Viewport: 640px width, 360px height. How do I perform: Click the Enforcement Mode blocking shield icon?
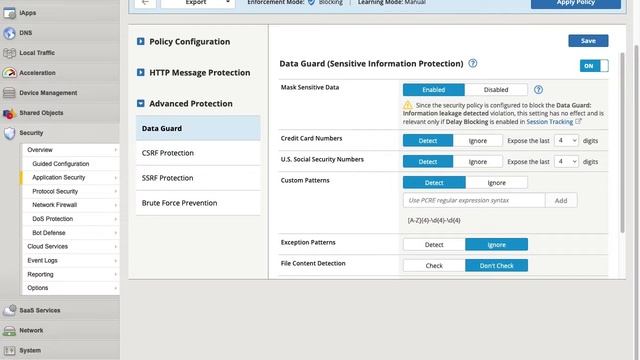[311, 2]
